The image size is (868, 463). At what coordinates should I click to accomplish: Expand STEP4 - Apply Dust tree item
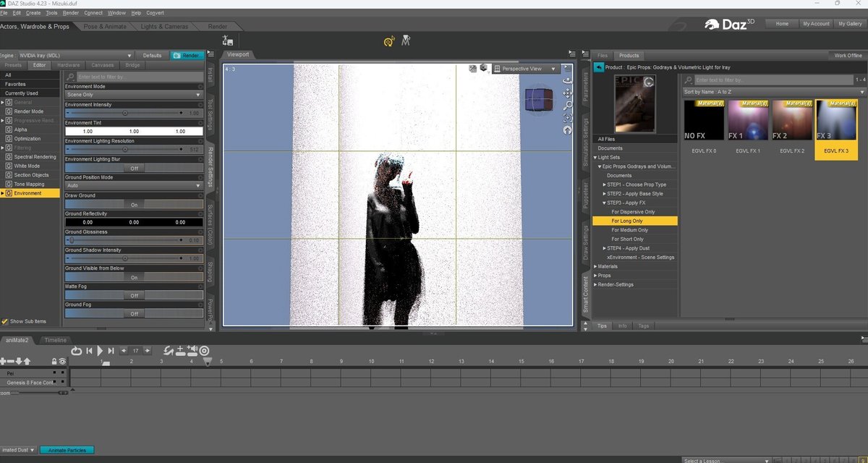[605, 248]
